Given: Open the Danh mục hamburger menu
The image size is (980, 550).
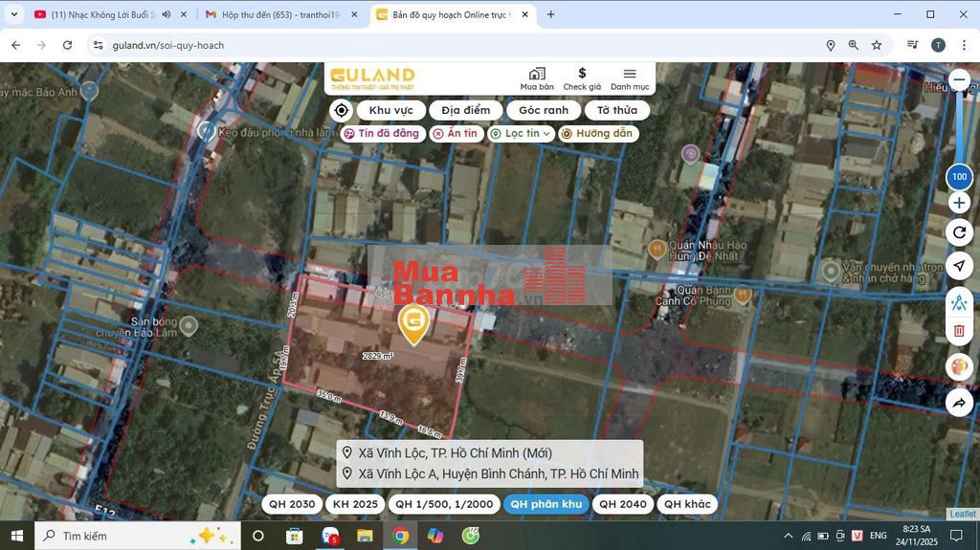Looking at the screenshot, I should tap(630, 75).
